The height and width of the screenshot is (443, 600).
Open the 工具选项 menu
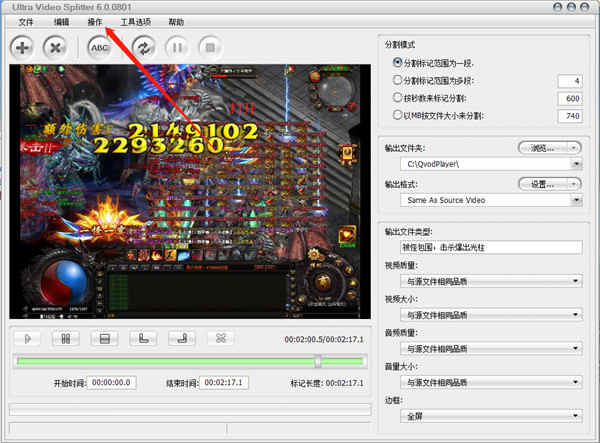136,22
